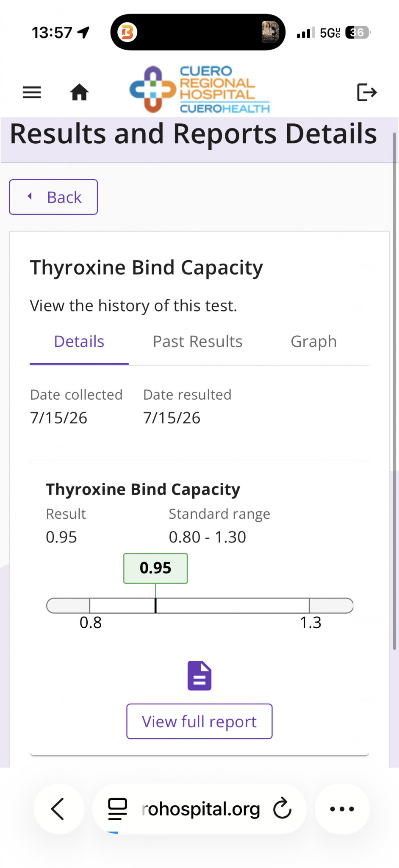The height and width of the screenshot is (868, 399).
Task: Reload the page with refresh icon
Action: click(x=282, y=809)
